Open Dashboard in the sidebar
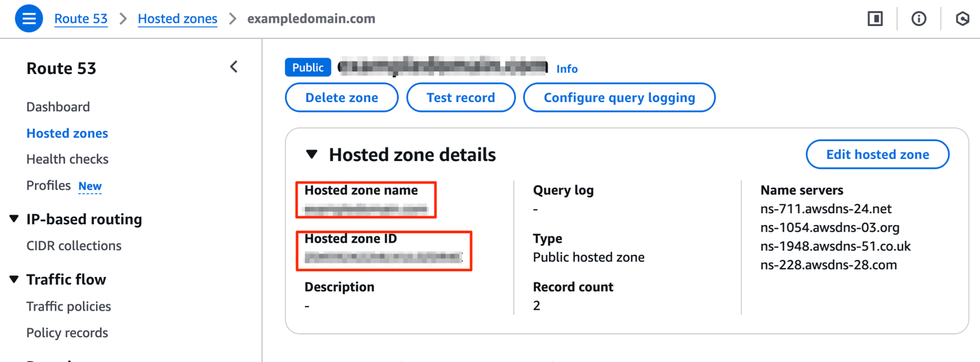 click(58, 107)
